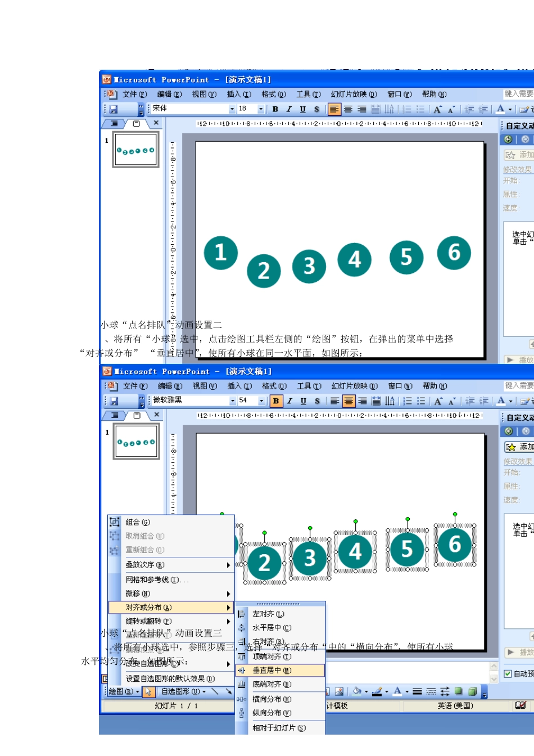Click the fill color bucket icon in drawing toolbar

pos(356,691)
